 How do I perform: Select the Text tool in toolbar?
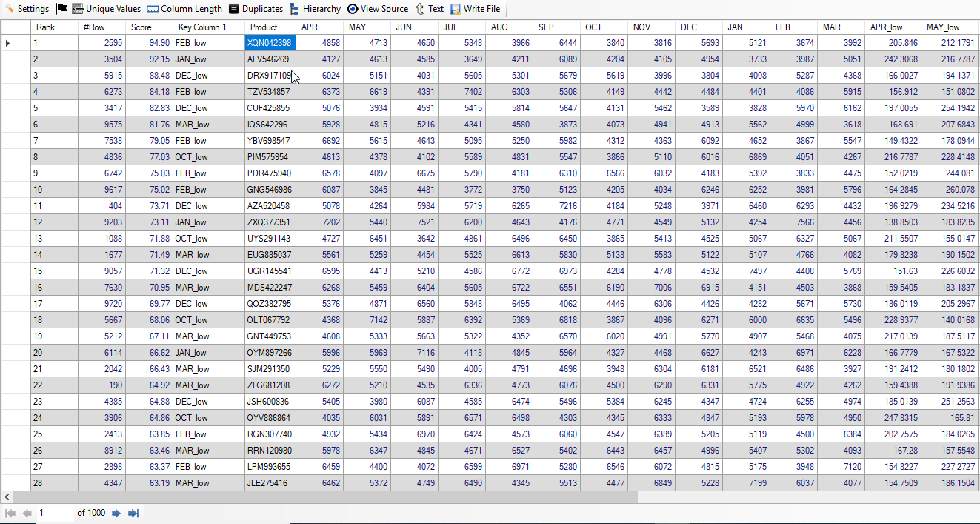tap(430, 9)
